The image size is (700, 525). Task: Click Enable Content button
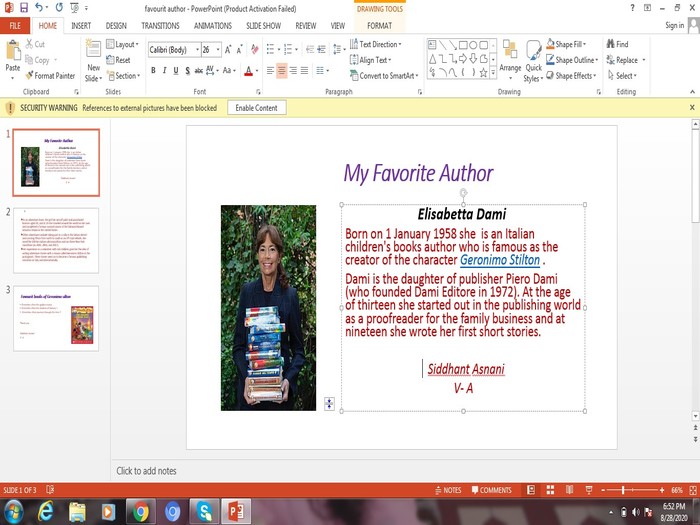coord(256,108)
